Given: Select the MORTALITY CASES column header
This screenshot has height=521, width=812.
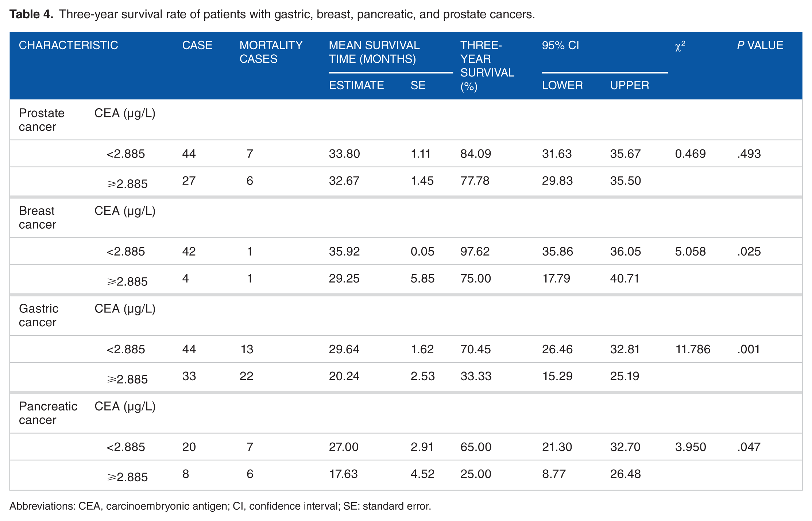Looking at the screenshot, I should click(271, 52).
